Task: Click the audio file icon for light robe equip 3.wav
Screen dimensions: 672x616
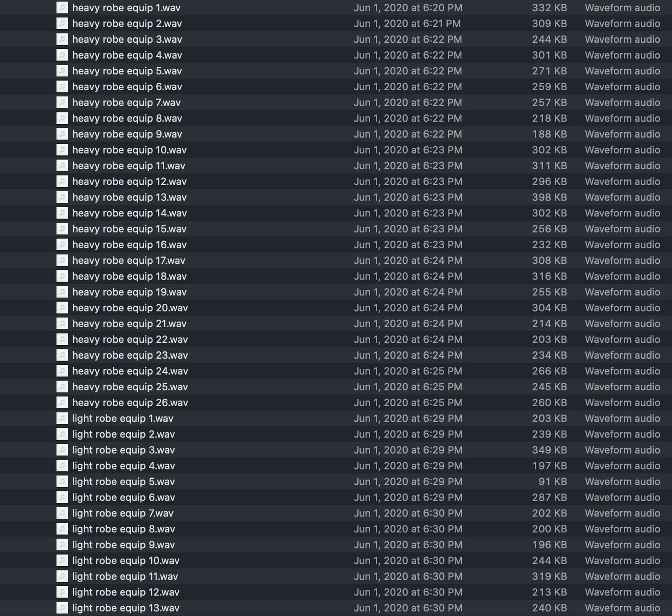Action: pyautogui.click(x=62, y=450)
